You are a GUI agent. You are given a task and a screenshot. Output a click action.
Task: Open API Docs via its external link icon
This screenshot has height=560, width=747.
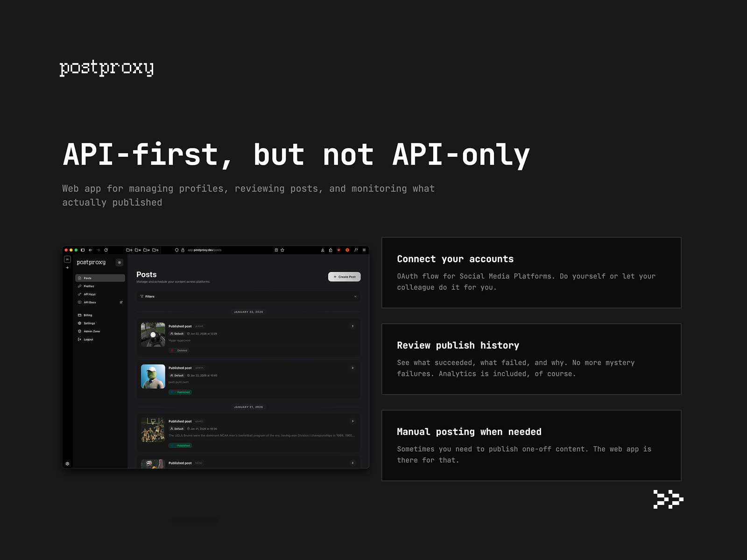121,302
